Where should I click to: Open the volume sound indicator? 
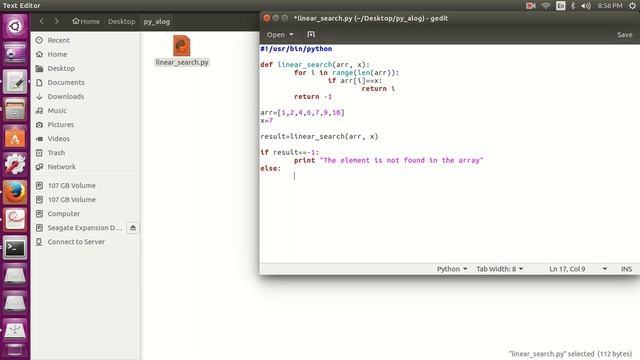pyautogui.click(x=586, y=6)
